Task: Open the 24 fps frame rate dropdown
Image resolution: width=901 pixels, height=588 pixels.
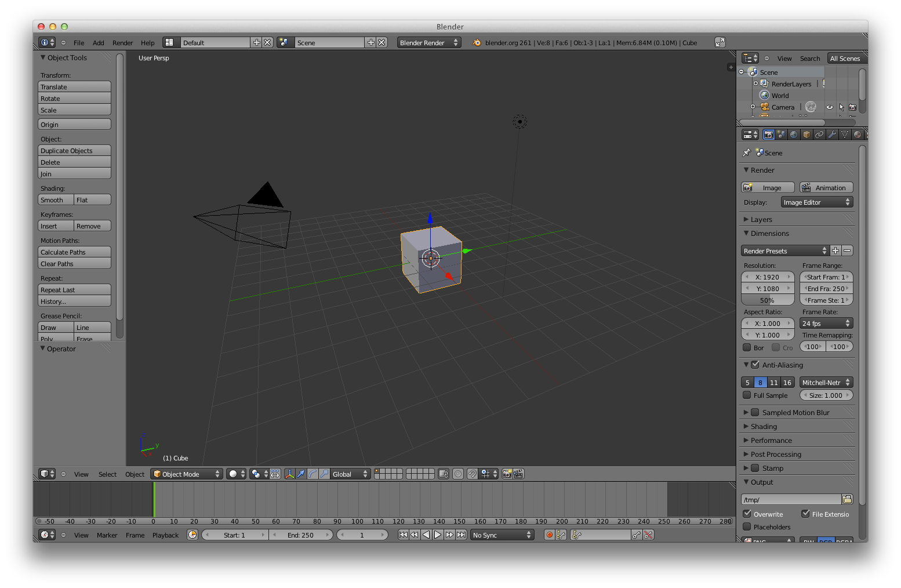Action: pyautogui.click(x=826, y=323)
